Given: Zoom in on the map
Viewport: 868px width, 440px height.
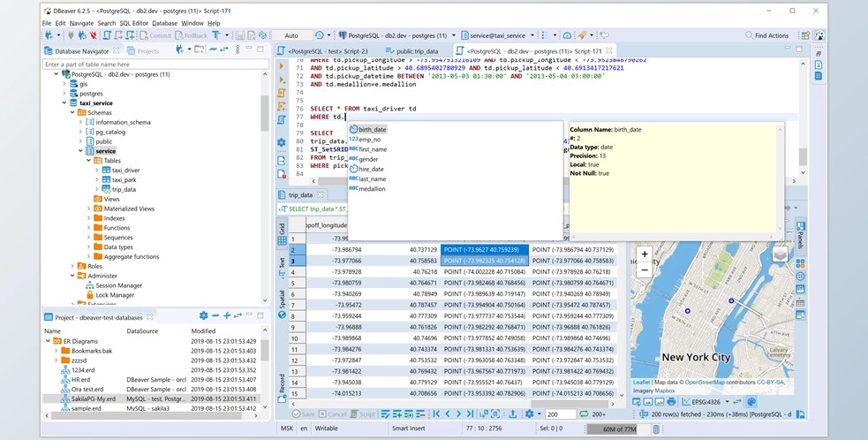Looking at the screenshot, I should (x=645, y=254).
